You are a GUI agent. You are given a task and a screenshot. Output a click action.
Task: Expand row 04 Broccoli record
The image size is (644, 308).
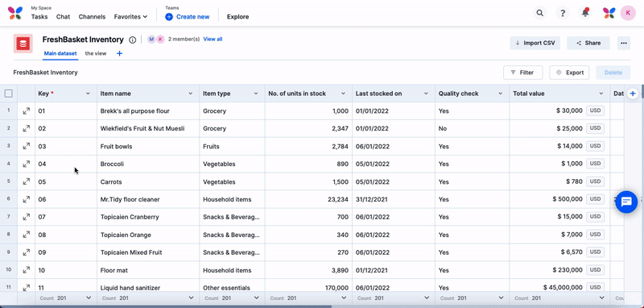point(27,164)
